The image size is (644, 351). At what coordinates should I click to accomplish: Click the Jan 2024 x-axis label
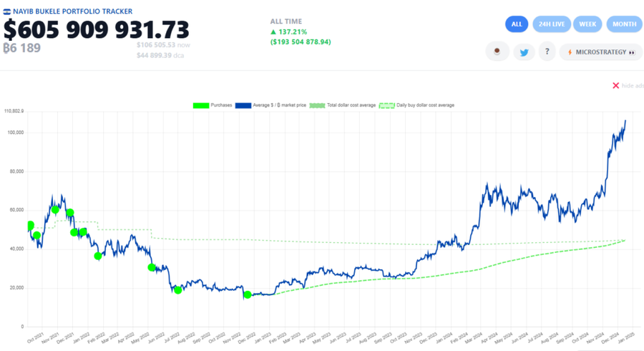pyautogui.click(x=444, y=338)
